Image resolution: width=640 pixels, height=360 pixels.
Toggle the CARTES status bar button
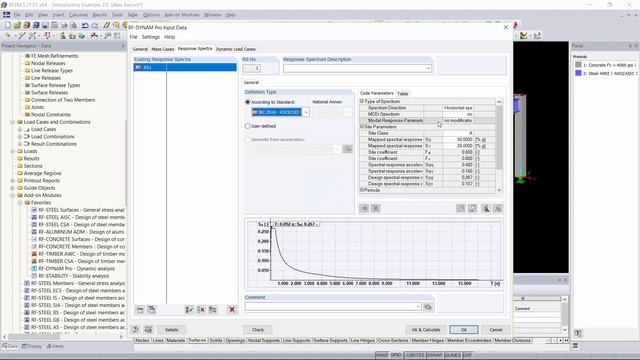pyautogui.click(x=415, y=355)
